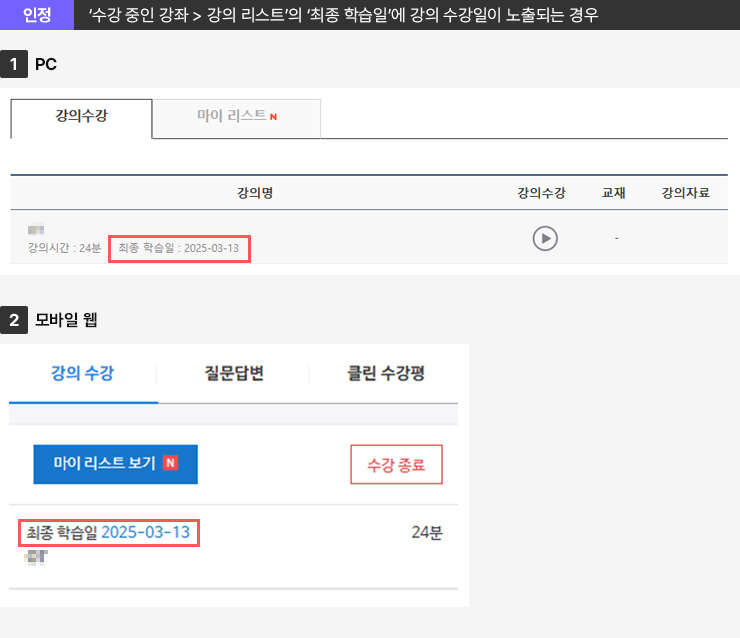This screenshot has height=638, width=740.
Task: Click the N badge on 마이 리스트 보기 button
Action: pyautogui.click(x=170, y=463)
